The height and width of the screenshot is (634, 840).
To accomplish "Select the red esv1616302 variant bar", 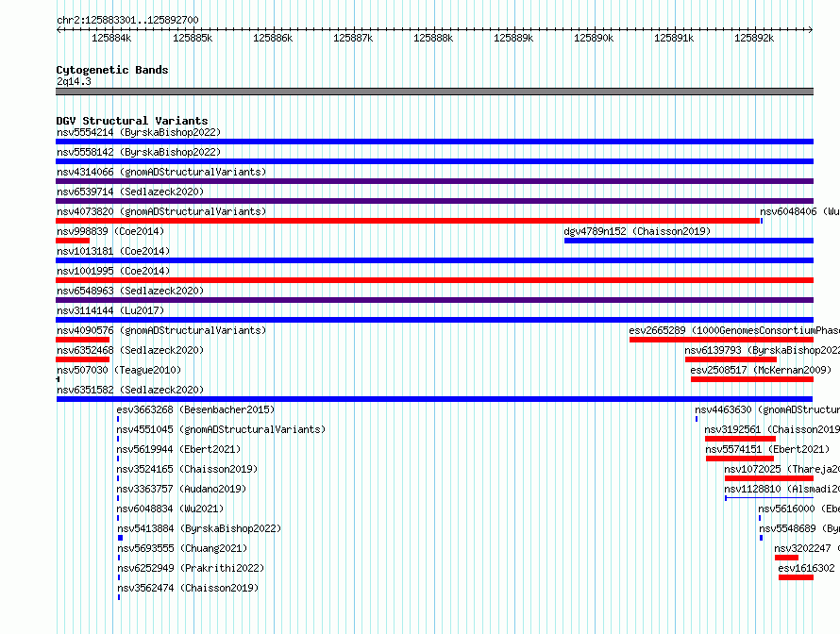I will point(796,577).
